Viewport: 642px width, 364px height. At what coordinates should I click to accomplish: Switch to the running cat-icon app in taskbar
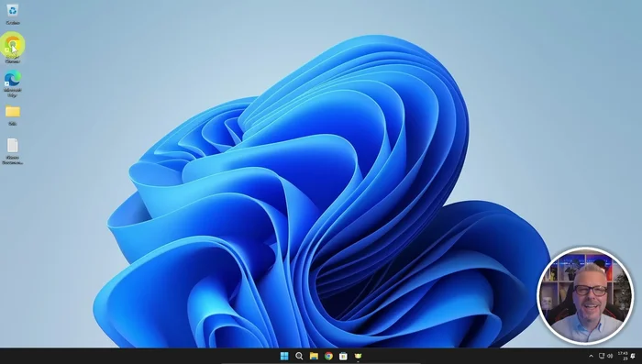358,356
